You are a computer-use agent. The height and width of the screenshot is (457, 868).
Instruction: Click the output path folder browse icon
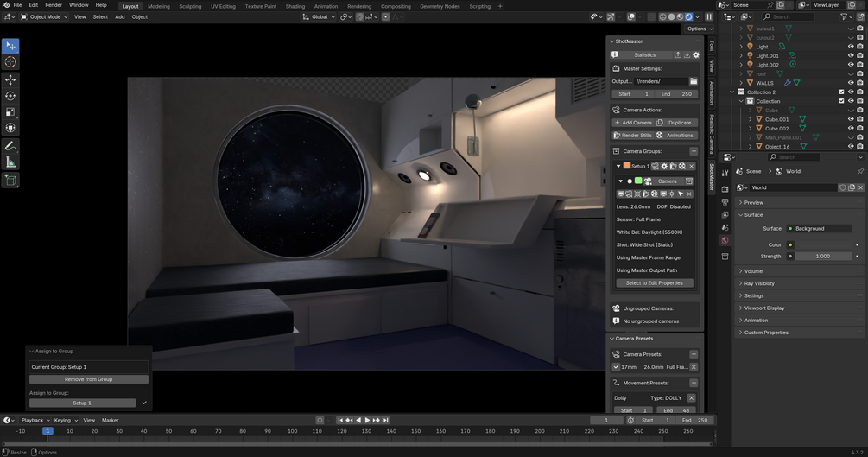[x=694, y=81]
